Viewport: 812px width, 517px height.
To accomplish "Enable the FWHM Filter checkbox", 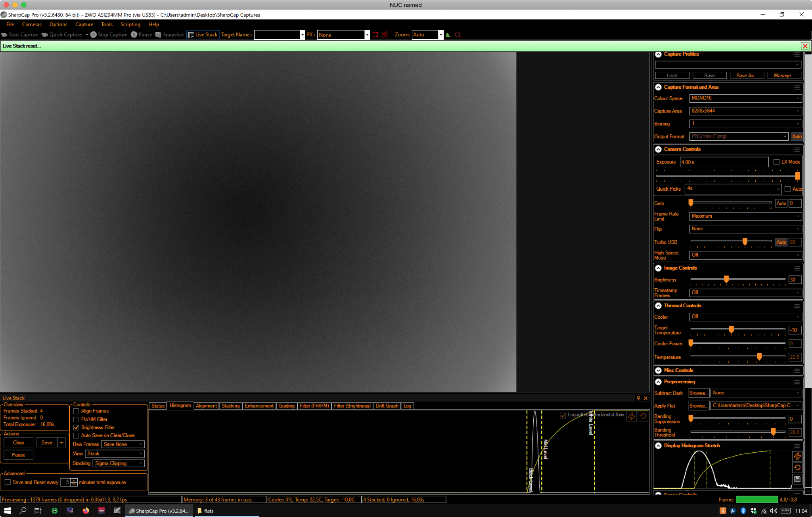I will coord(76,419).
